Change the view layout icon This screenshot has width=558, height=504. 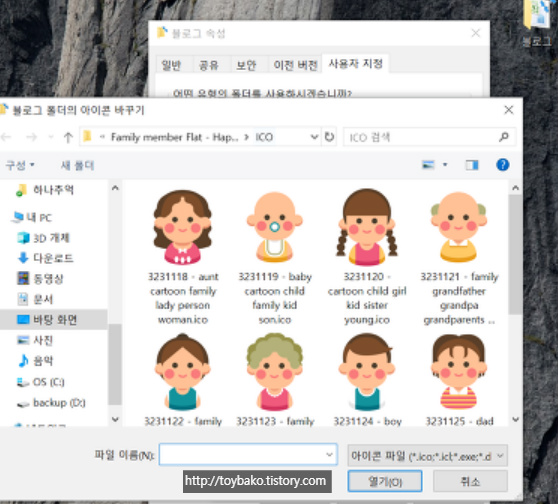click(428, 165)
